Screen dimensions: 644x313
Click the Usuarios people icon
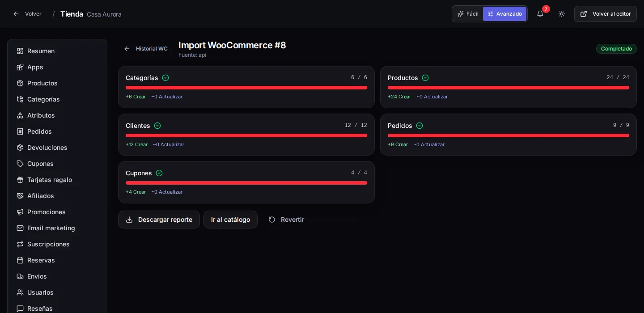tap(20, 292)
